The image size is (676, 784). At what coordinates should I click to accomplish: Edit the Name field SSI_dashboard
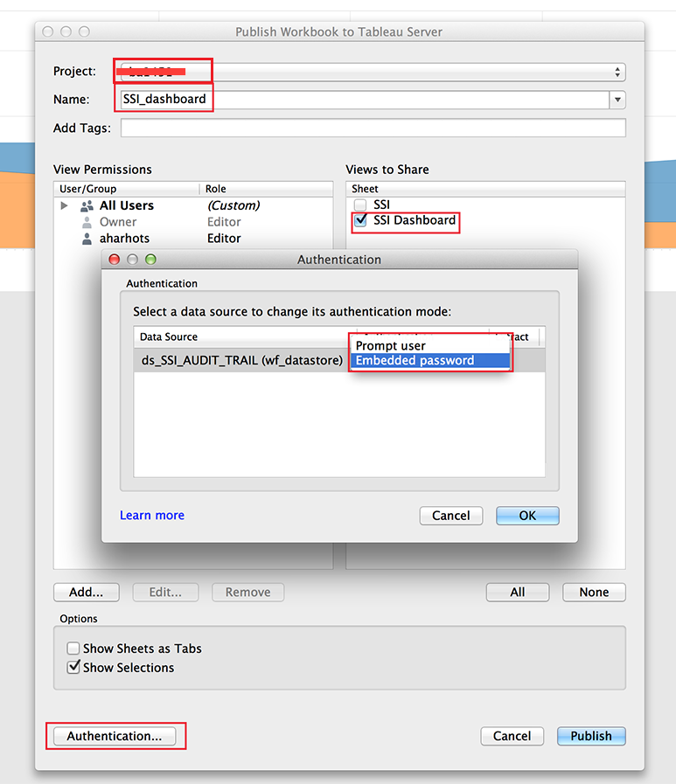pyautogui.click(x=365, y=100)
